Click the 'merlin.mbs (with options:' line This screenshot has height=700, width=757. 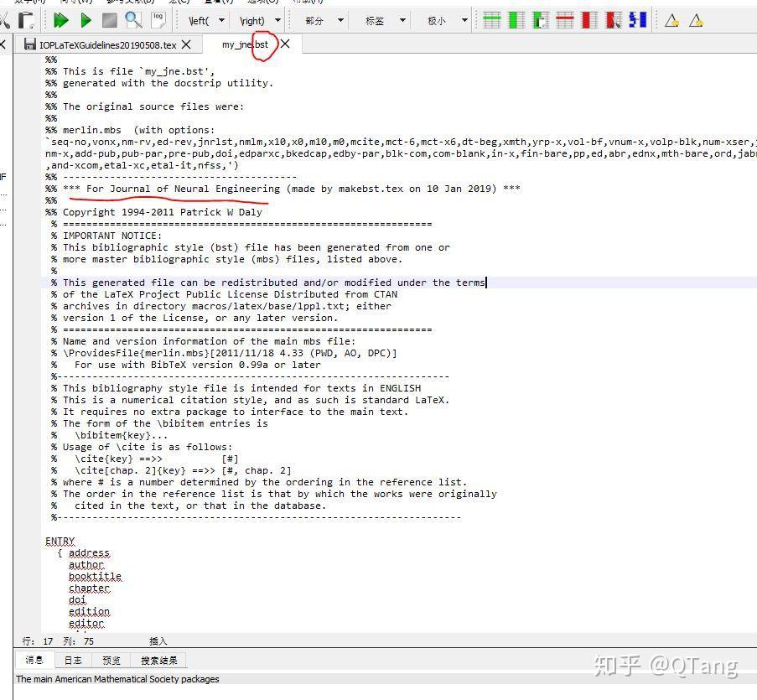(x=129, y=130)
